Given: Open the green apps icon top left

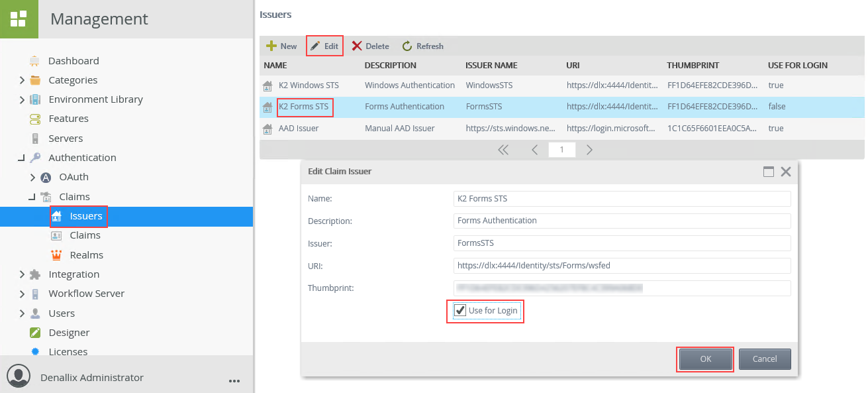Looking at the screenshot, I should coord(19,18).
